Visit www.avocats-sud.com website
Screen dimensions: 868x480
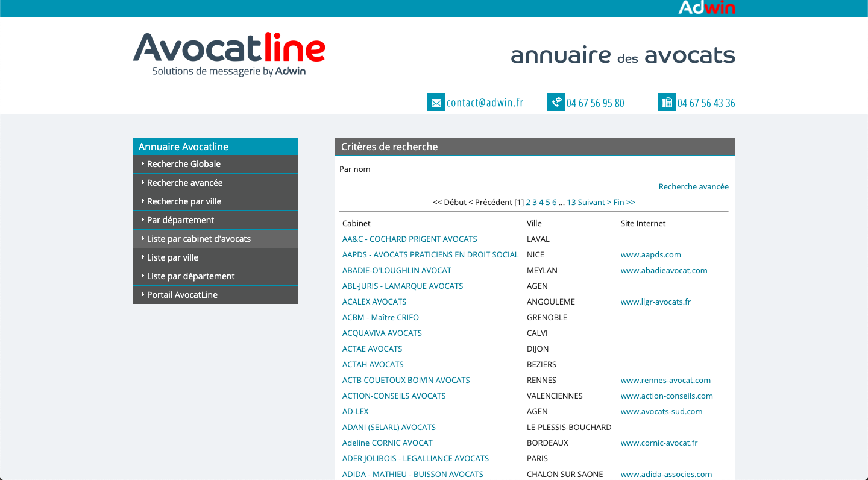pos(662,412)
